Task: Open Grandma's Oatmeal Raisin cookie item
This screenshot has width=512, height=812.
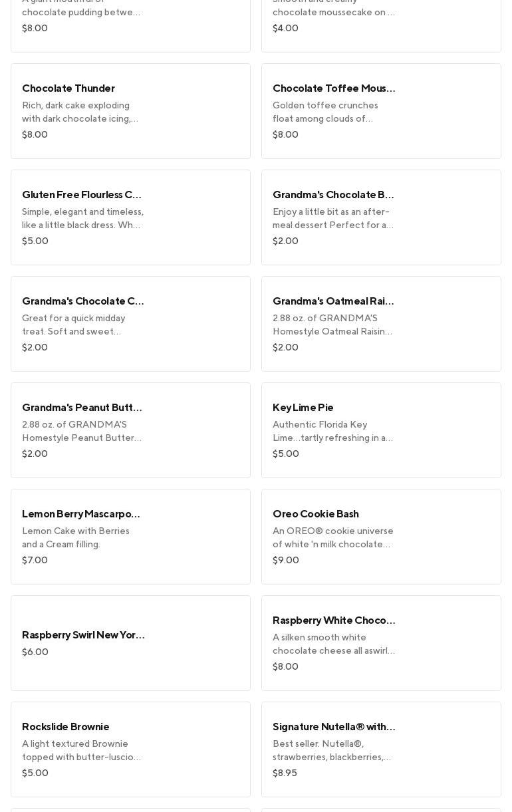Action: coord(381,324)
